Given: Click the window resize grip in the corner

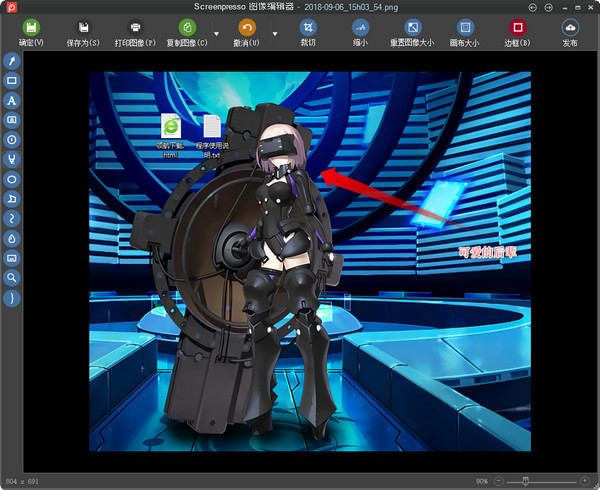Looking at the screenshot, I should [596, 486].
